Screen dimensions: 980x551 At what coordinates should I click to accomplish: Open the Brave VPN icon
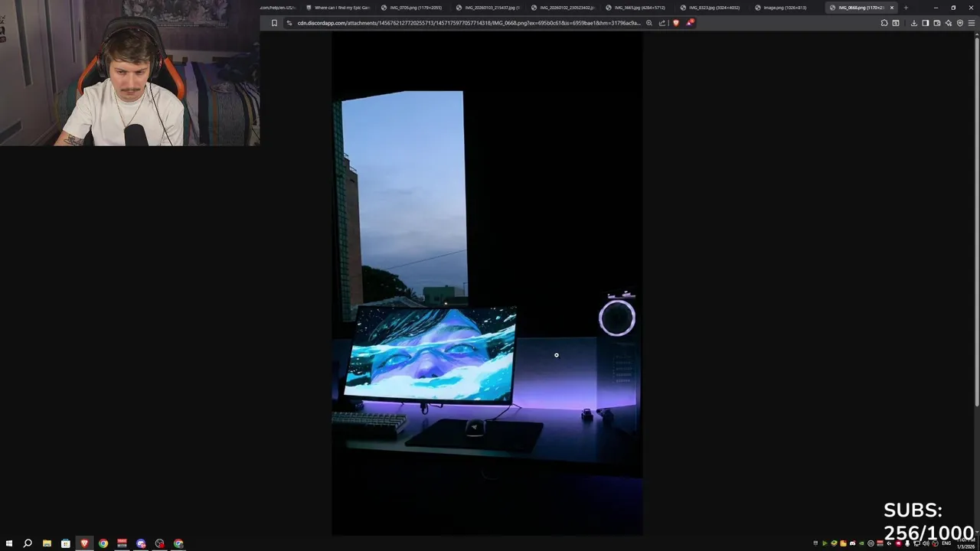[x=960, y=23]
